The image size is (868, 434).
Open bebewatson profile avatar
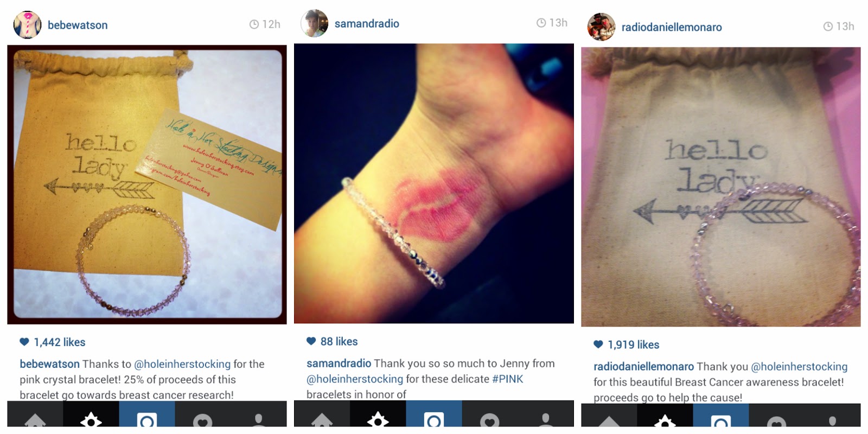click(x=27, y=25)
